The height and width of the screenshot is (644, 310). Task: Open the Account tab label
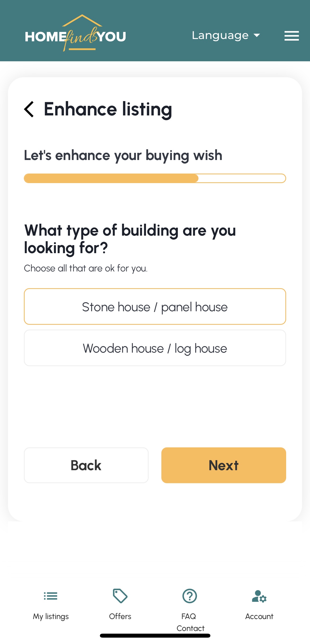(x=259, y=616)
